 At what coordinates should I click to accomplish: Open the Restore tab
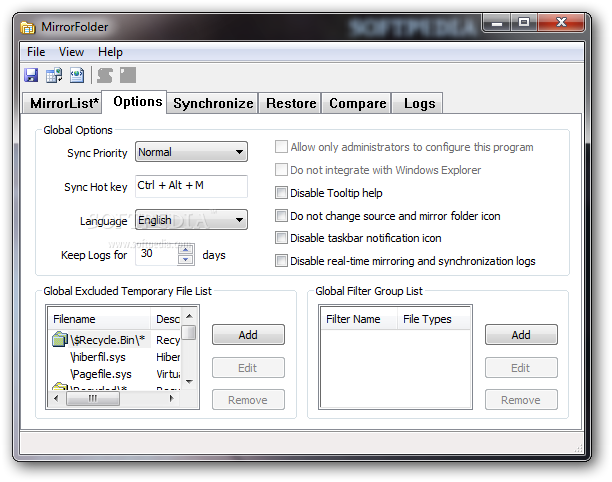[x=290, y=103]
